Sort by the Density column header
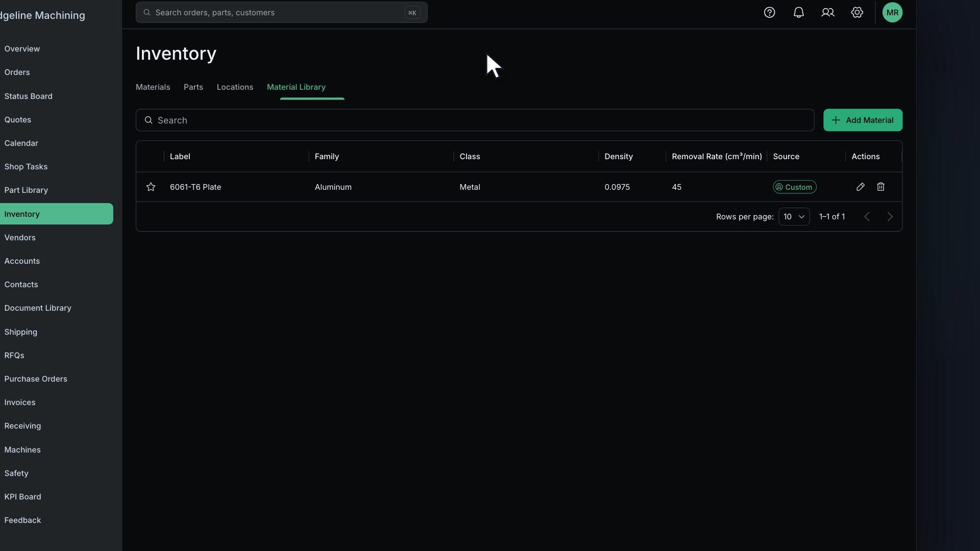Screen dimensions: 980x551 (x=619, y=157)
